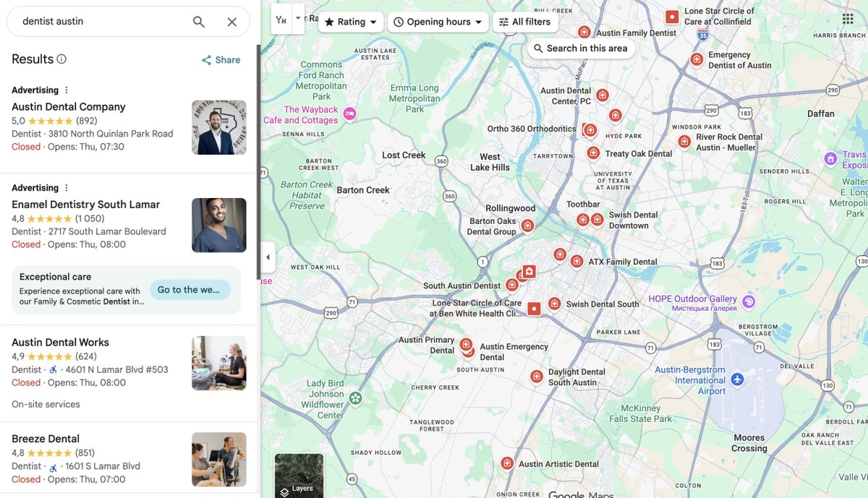
Task: Select the Swish Dental Downtown pin
Action: point(597,218)
